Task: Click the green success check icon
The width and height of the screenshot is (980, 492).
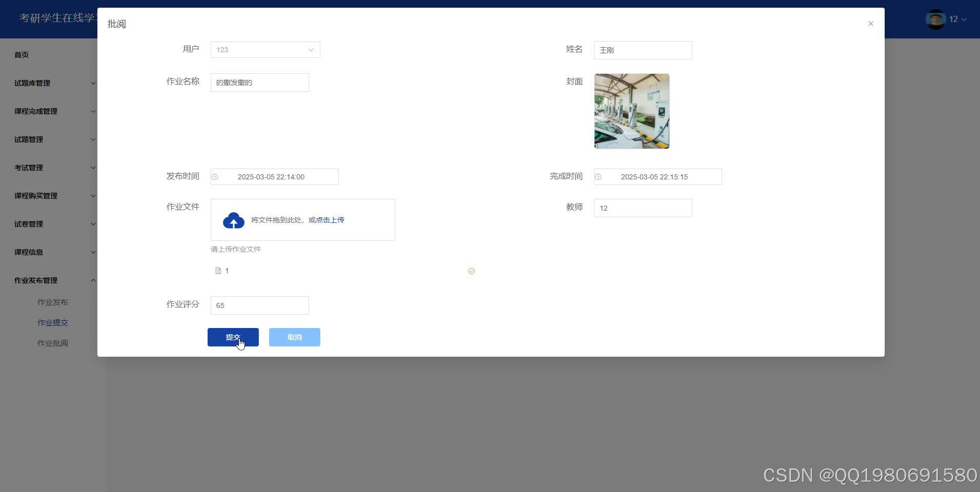Action: [471, 271]
